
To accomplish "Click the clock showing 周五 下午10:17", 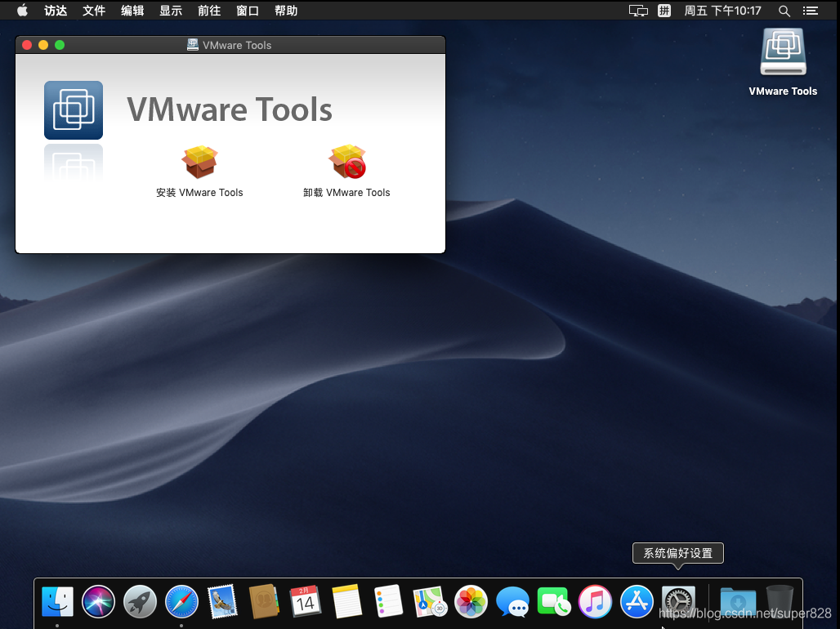I will point(722,11).
